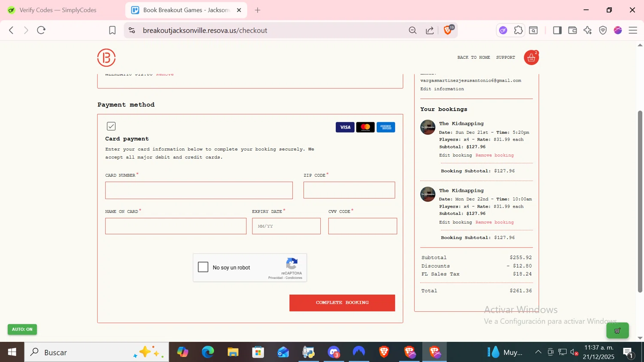This screenshot has height=362, width=644.
Task: Open the Windows Start menu
Action: 12,352
